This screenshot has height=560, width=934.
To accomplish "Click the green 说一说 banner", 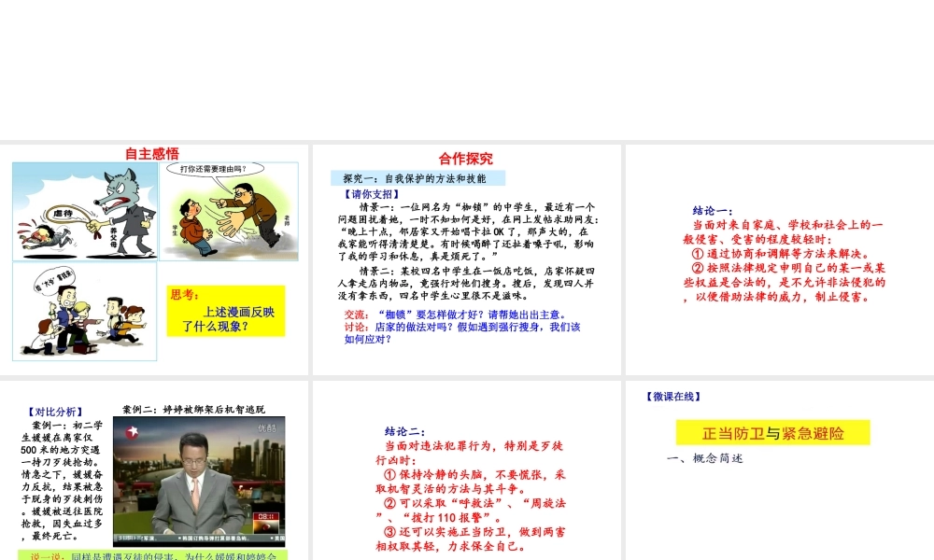I will pos(152,555).
